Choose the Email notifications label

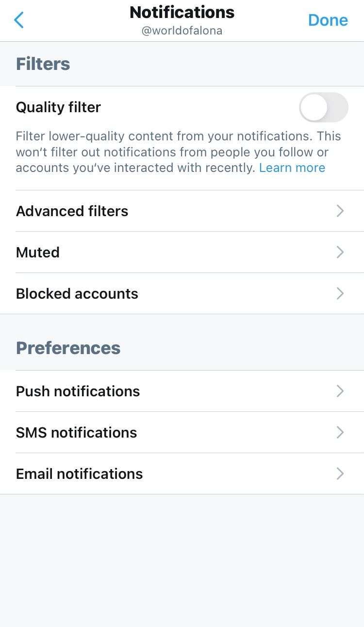click(80, 474)
